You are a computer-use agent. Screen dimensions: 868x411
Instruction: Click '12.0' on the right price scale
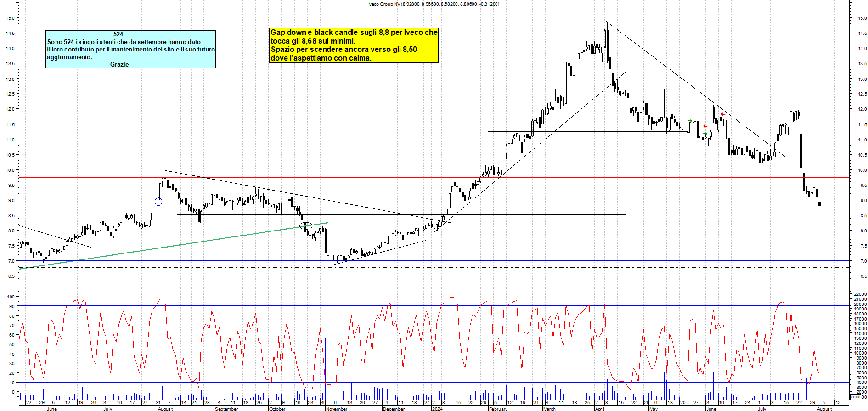pyautogui.click(x=862, y=109)
